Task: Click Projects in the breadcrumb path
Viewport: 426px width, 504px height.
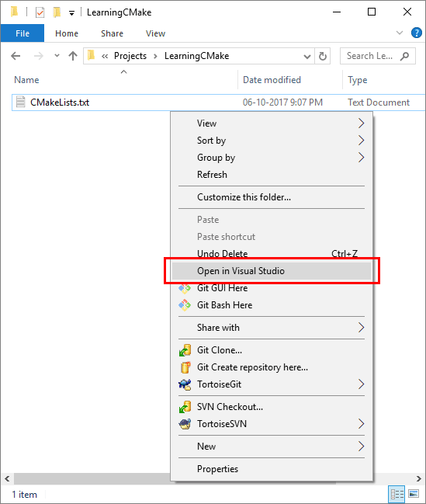Action: (x=130, y=56)
